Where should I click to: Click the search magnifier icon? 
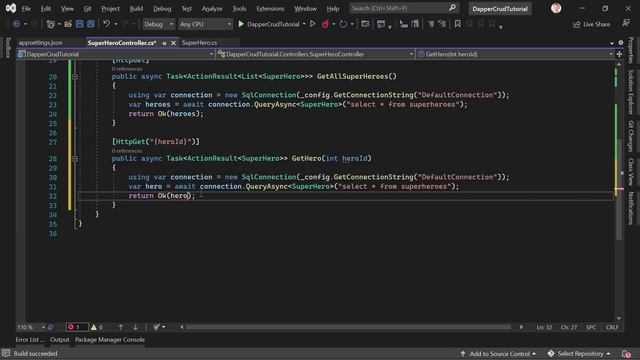pos(452,8)
